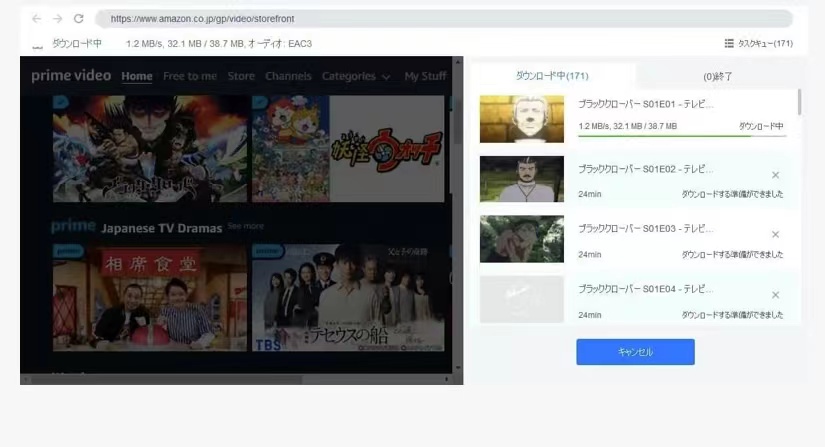
Task: Go forward with the forward arrow
Action: click(x=57, y=19)
